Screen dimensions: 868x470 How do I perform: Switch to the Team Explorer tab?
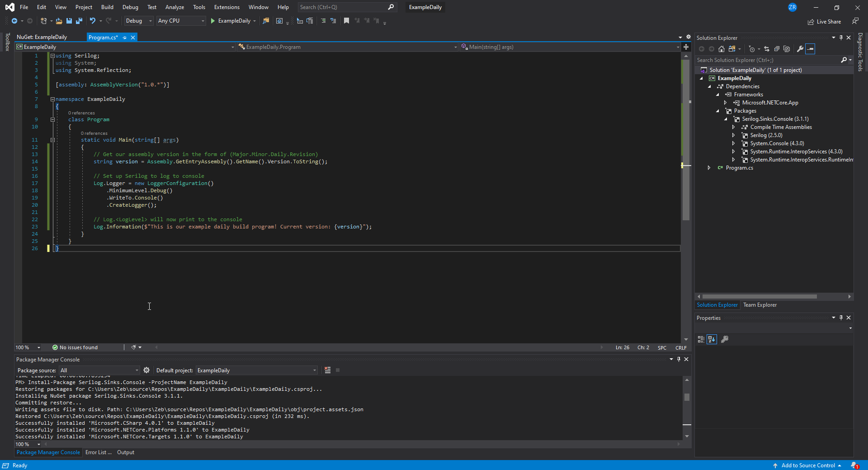pyautogui.click(x=760, y=305)
